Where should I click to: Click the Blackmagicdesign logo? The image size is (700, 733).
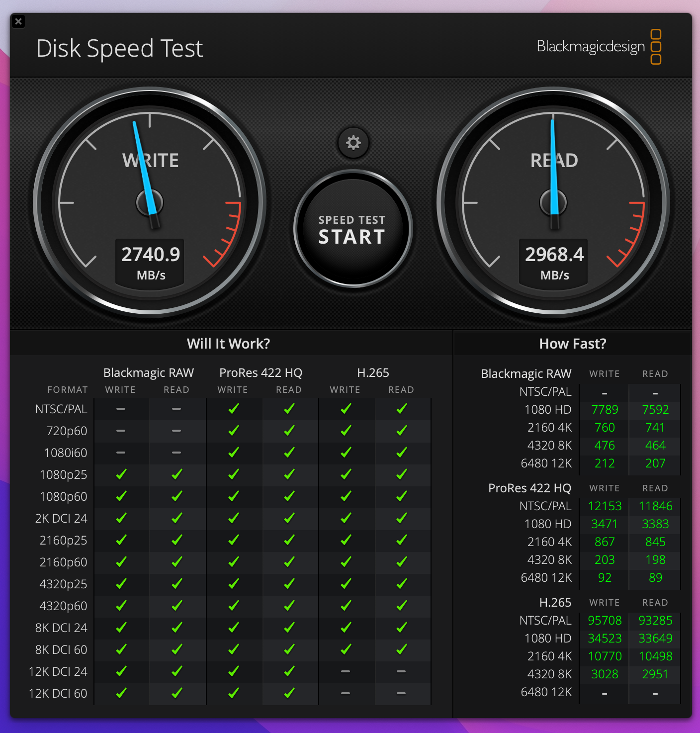pos(599,47)
